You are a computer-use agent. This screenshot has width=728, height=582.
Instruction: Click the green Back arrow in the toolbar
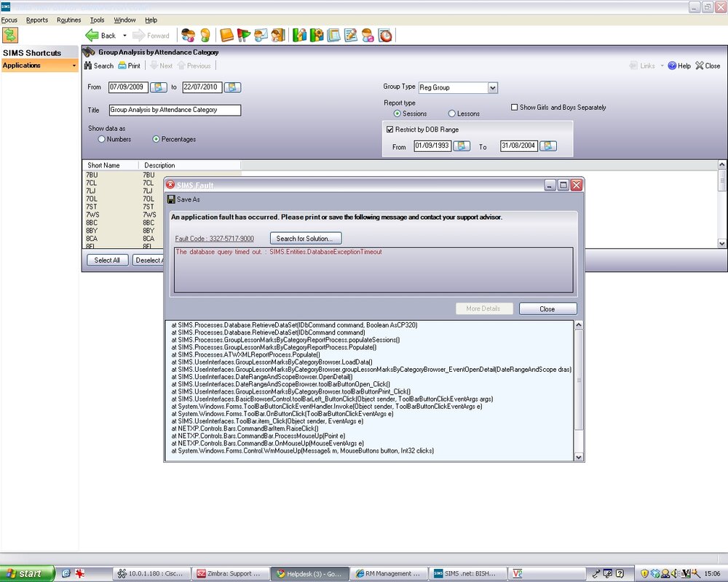point(92,35)
